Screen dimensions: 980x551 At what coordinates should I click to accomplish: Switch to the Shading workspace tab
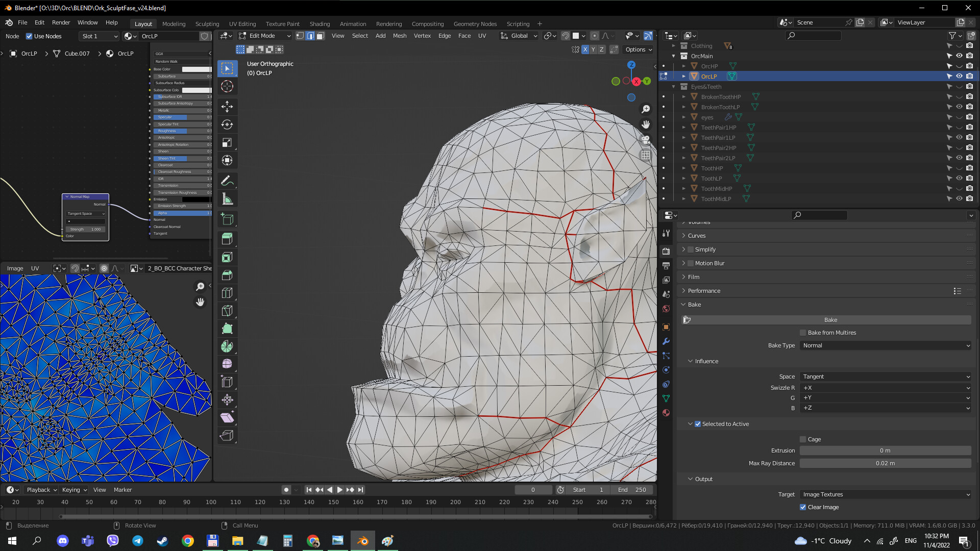320,23
